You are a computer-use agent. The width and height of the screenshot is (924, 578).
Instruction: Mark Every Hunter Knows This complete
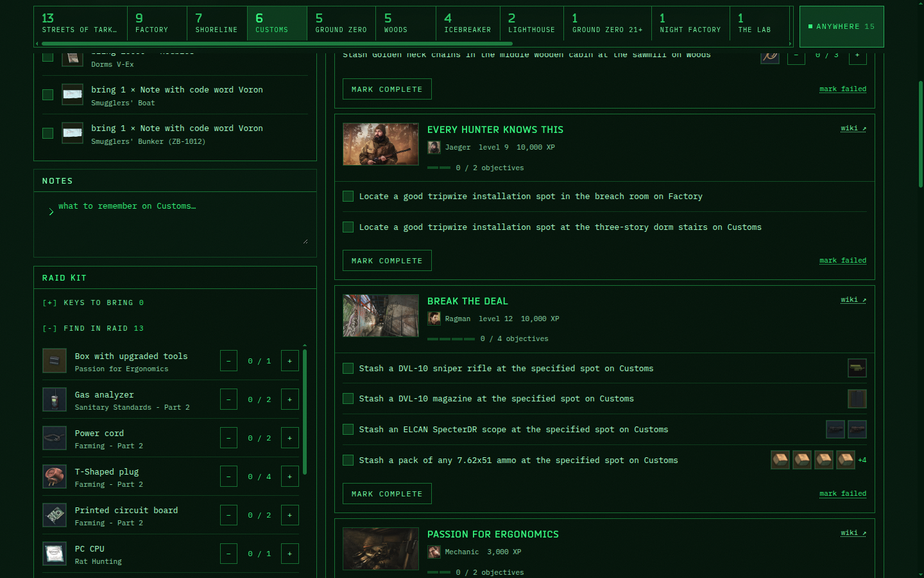[x=387, y=261]
